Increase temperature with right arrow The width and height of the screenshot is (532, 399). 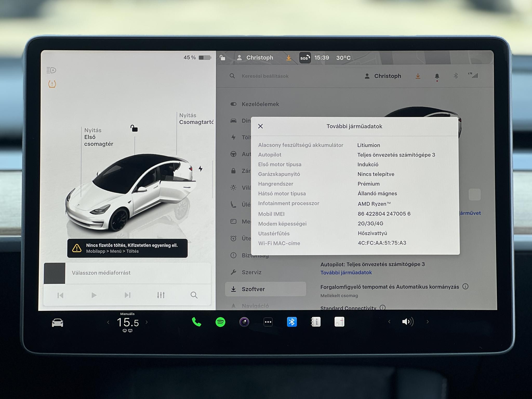tap(147, 322)
